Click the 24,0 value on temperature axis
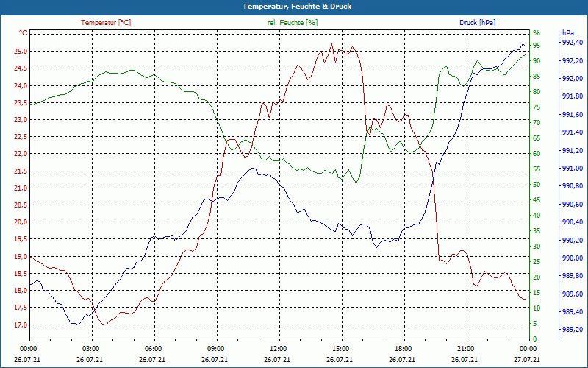Image resolution: width=588 pixels, height=368 pixels. (x=21, y=85)
